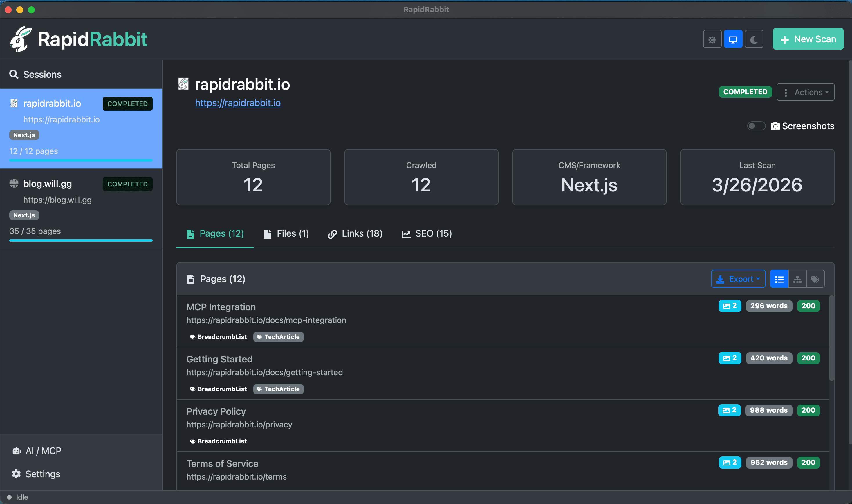Image resolution: width=852 pixels, height=504 pixels.
Task: Switch to dark mode with the moon icon
Action: [754, 39]
